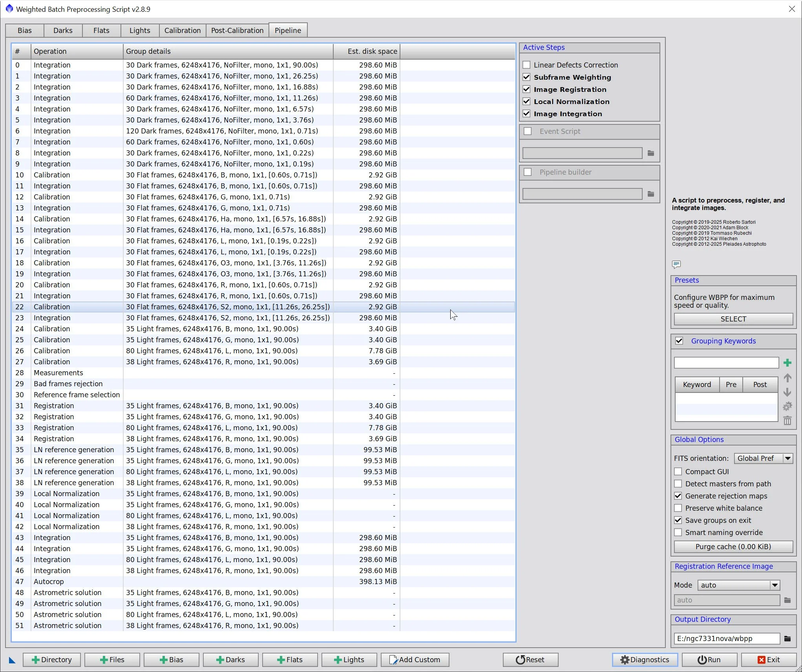Click the Presets SELECT button
The width and height of the screenshot is (802, 672).
tap(733, 319)
